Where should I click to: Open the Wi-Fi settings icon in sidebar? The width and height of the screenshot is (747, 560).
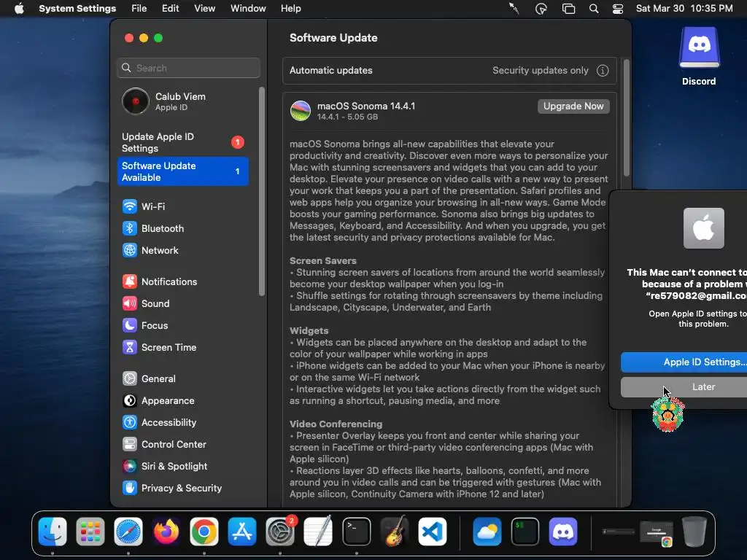(x=130, y=206)
